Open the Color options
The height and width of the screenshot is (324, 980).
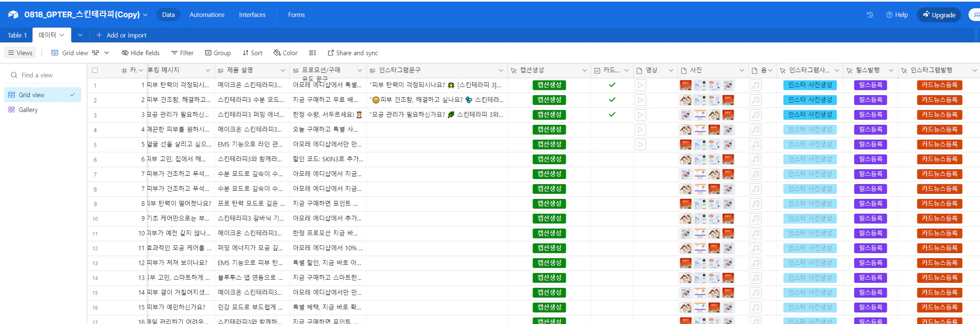click(x=285, y=53)
